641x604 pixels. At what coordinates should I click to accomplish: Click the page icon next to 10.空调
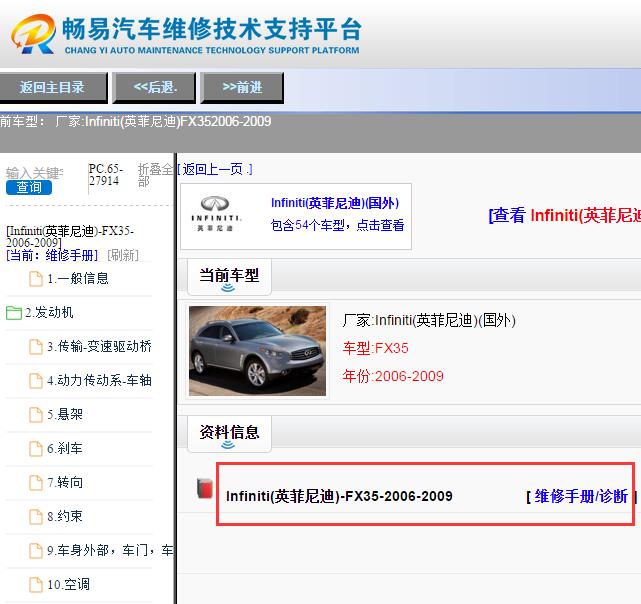pyautogui.click(x=36, y=584)
